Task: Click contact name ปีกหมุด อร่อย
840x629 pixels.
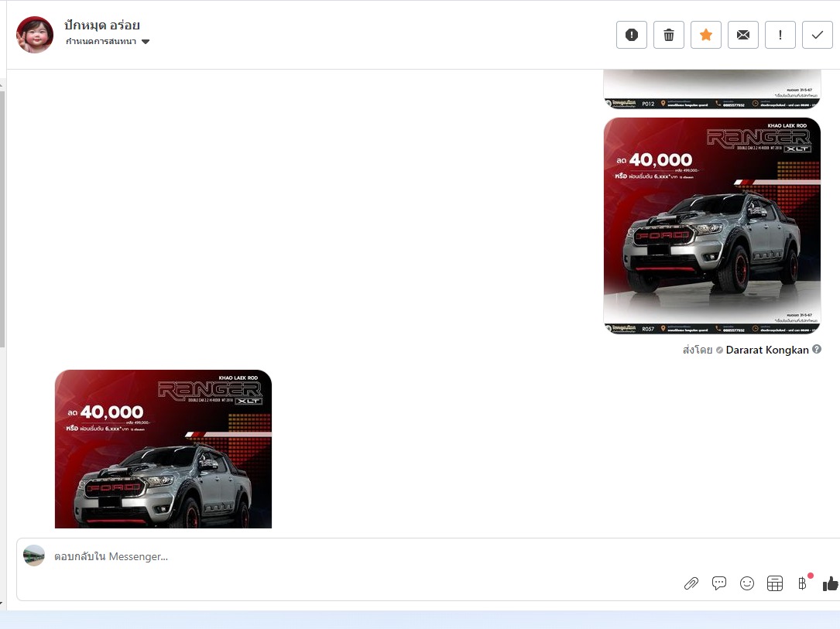Action: click(x=102, y=26)
